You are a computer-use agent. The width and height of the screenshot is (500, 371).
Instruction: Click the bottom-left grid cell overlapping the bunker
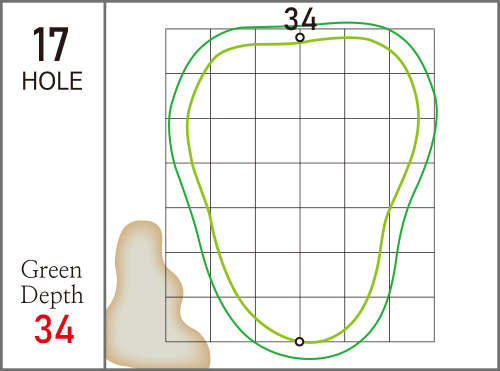click(x=188, y=319)
